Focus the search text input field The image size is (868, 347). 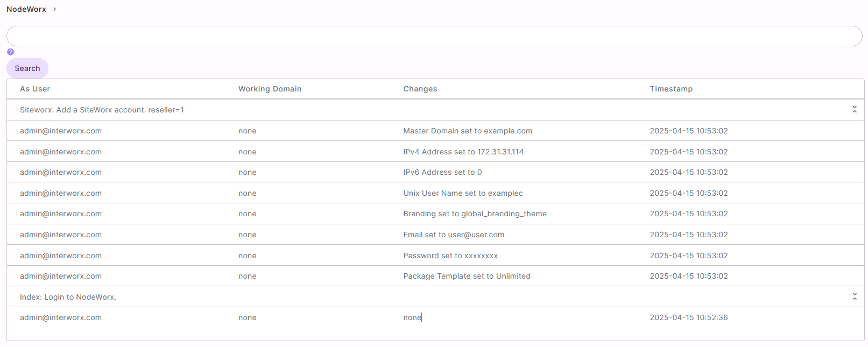coord(434,36)
